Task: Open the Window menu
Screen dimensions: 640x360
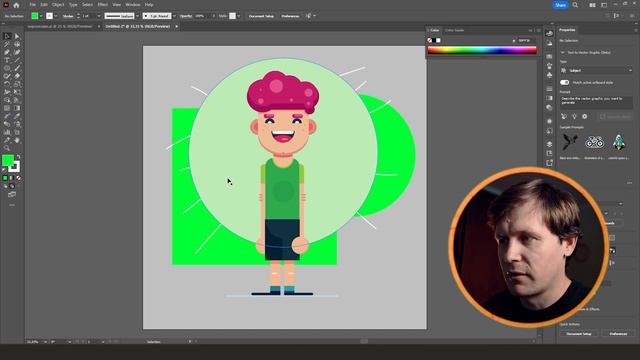Action: pos(133,5)
